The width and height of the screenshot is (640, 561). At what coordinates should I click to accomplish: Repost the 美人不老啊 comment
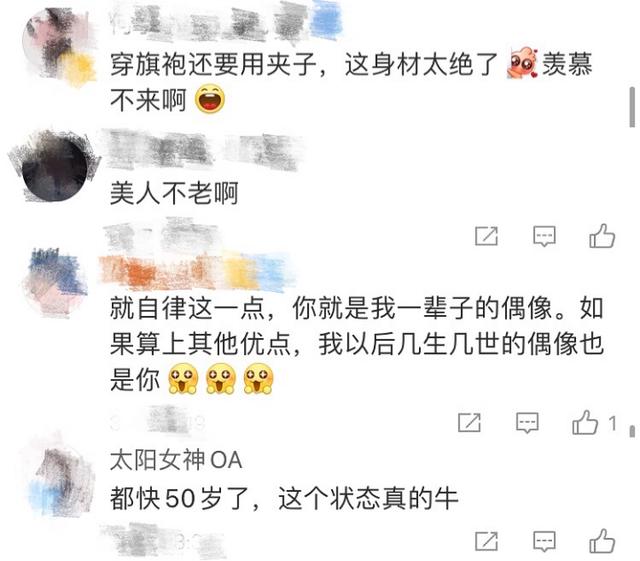coord(487,236)
